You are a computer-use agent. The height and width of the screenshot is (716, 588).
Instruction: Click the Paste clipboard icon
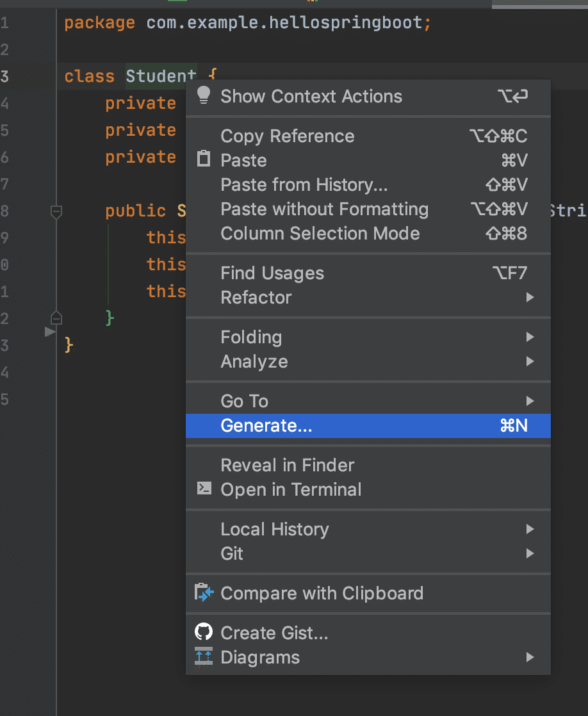[x=203, y=159]
